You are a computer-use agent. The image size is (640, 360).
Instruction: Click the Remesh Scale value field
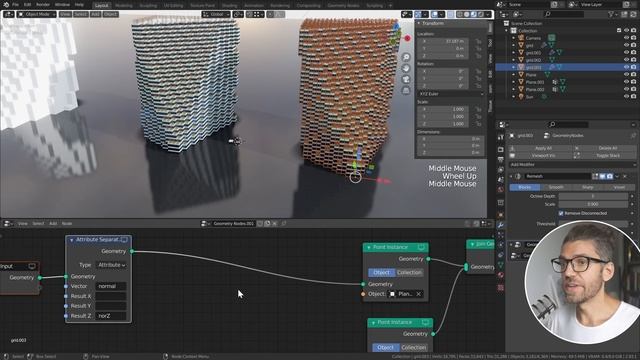593,204
